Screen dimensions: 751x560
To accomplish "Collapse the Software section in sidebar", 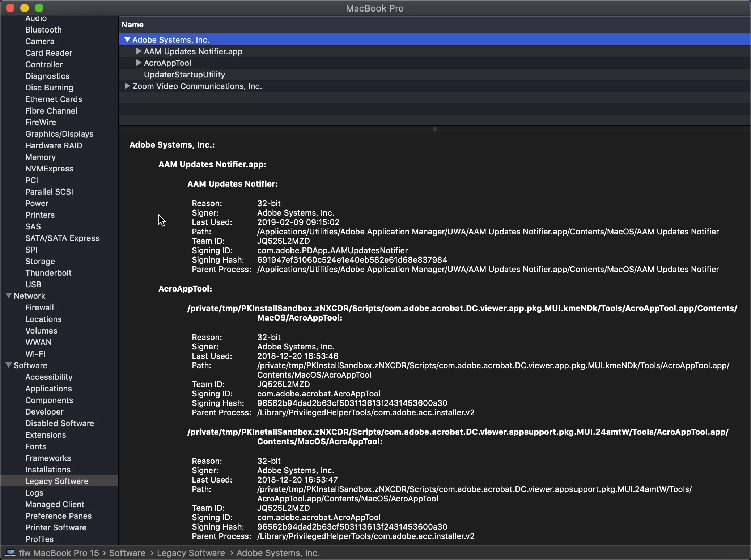I will (9, 365).
